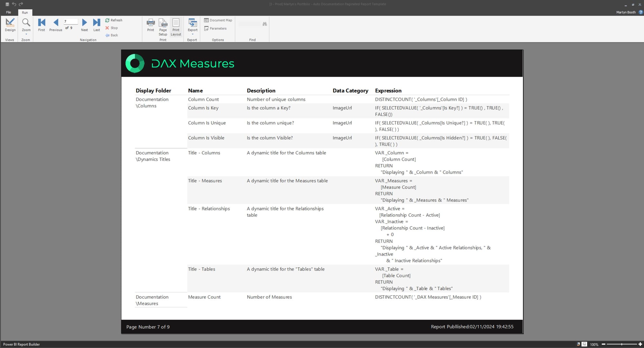Viewport: 644px width, 348px height.
Task: Click the current page number field
Action: [71, 22]
